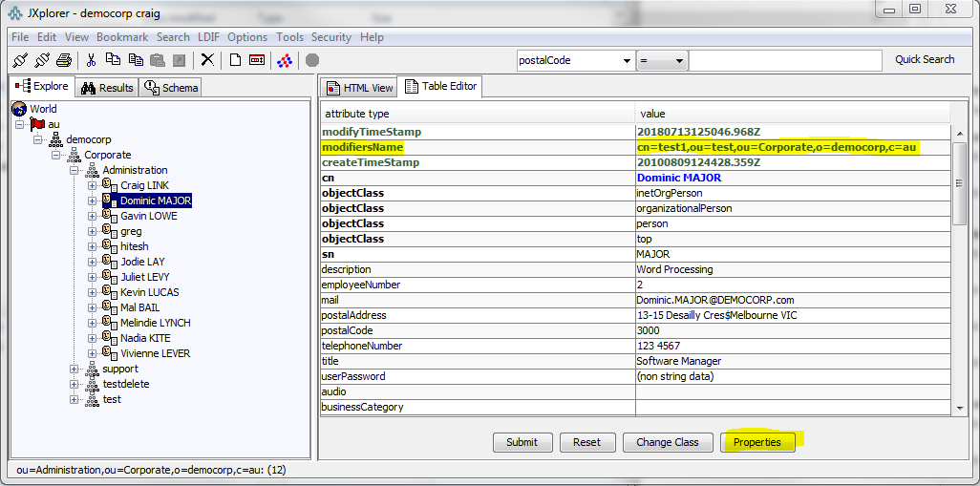The height and width of the screenshot is (486, 980).
Task: Click the table vertical scrollbar thumb
Action: 959,182
